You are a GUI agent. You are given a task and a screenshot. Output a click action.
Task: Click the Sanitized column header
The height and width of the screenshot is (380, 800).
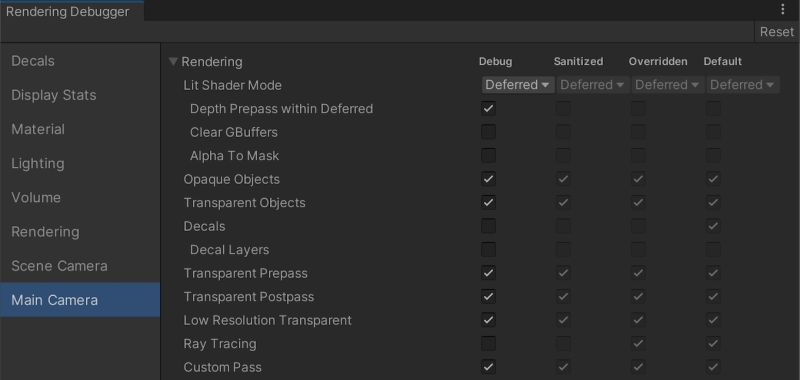click(x=578, y=61)
